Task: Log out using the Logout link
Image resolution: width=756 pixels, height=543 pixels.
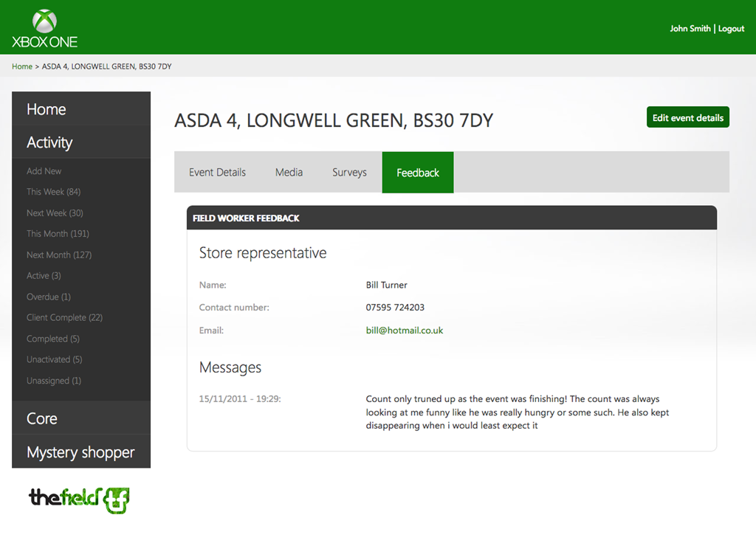Action: click(731, 29)
